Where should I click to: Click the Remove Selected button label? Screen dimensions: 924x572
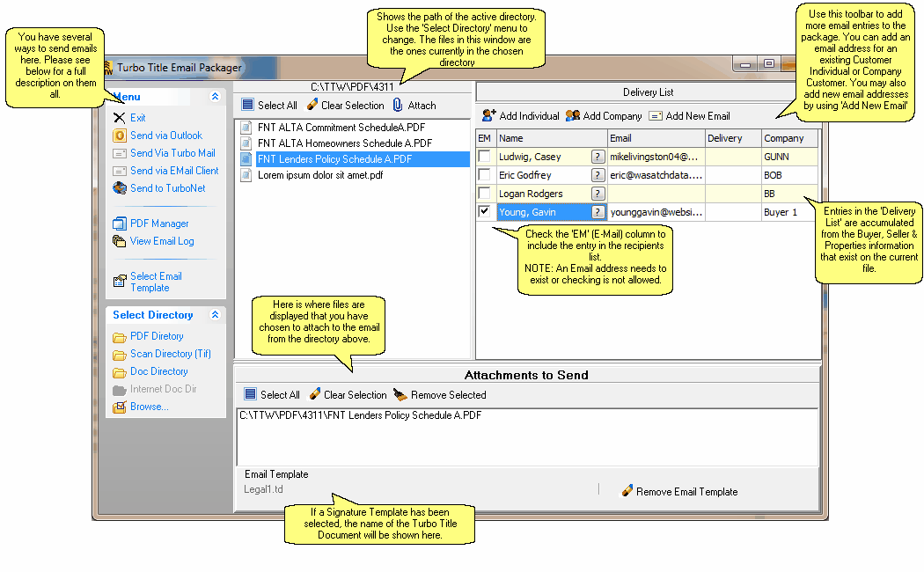coord(449,395)
